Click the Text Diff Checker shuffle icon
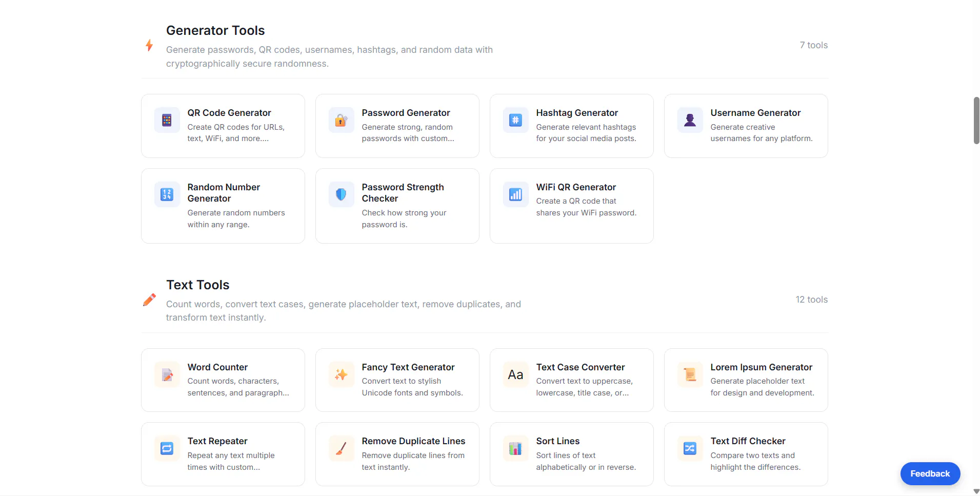This screenshot has width=980, height=496. [x=690, y=448]
